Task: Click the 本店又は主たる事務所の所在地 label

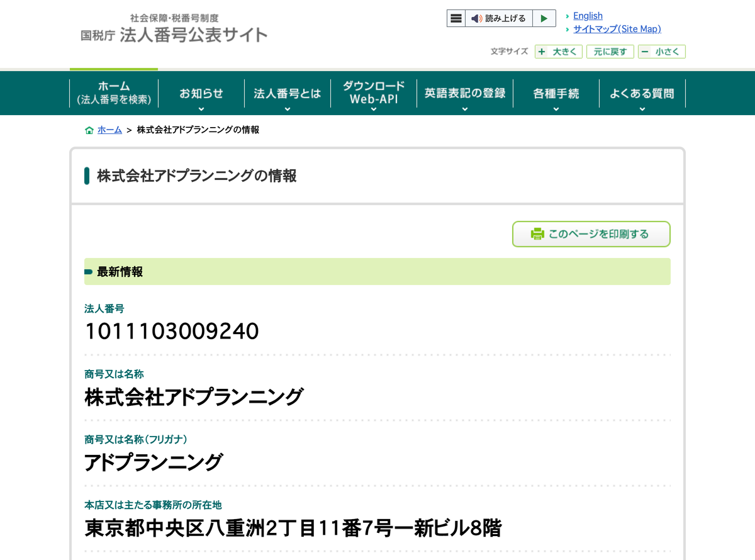Action: (153, 505)
